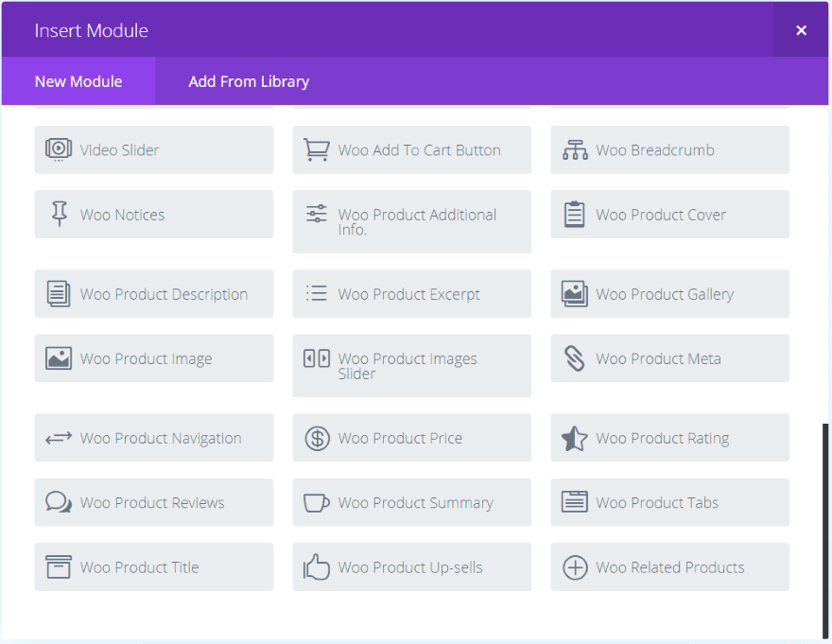Select the star icon for Woo Product Rating
This screenshot has height=644, width=832.
point(575,439)
